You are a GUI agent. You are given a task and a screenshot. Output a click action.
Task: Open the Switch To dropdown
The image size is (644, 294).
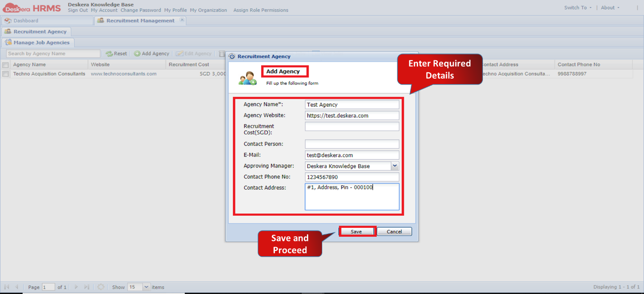578,8
